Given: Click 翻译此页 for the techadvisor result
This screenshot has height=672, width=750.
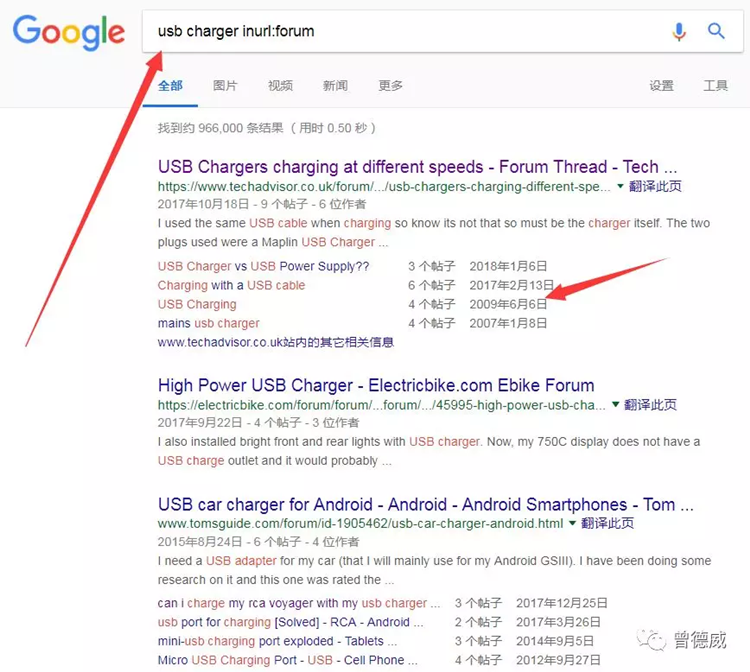Looking at the screenshot, I should point(655,186).
